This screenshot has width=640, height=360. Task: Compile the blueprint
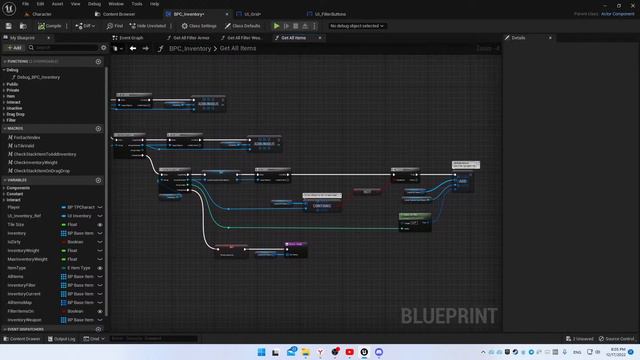[x=49, y=26]
